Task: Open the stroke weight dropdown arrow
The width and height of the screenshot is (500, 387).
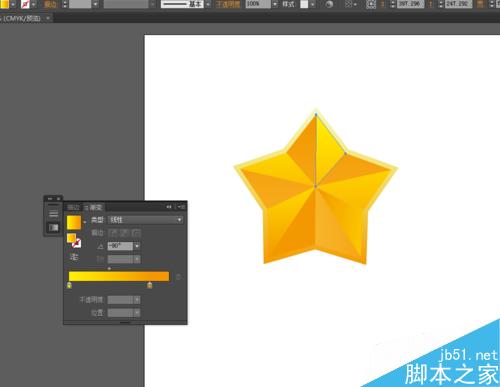Action: [x=96, y=4]
